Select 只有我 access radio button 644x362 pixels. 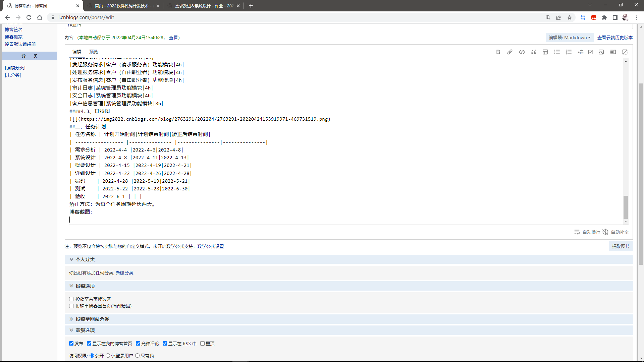pyautogui.click(x=137, y=356)
